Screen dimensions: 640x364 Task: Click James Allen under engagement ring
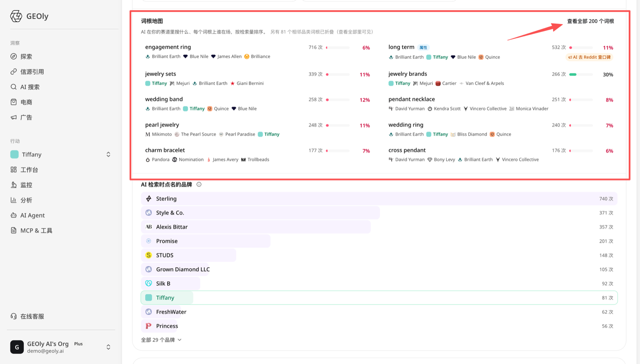(x=226, y=57)
